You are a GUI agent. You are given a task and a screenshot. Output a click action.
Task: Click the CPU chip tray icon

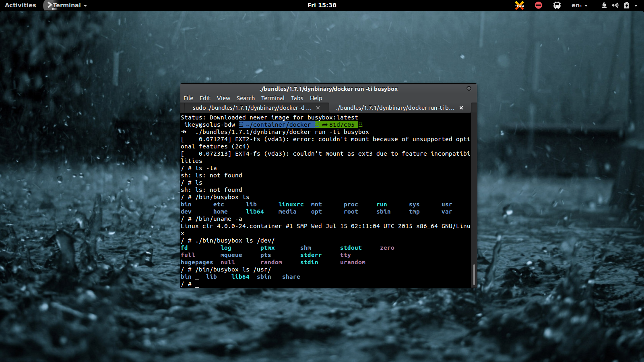click(557, 5)
